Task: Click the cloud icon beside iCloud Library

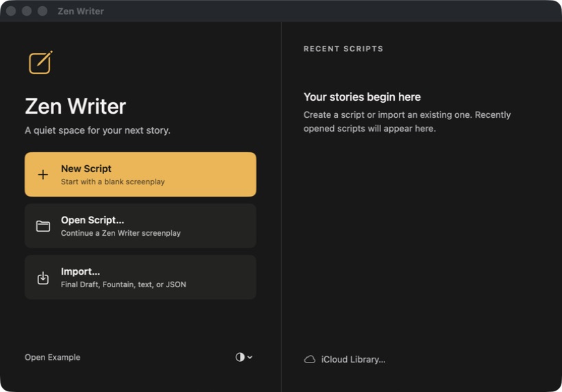Action: coord(310,359)
